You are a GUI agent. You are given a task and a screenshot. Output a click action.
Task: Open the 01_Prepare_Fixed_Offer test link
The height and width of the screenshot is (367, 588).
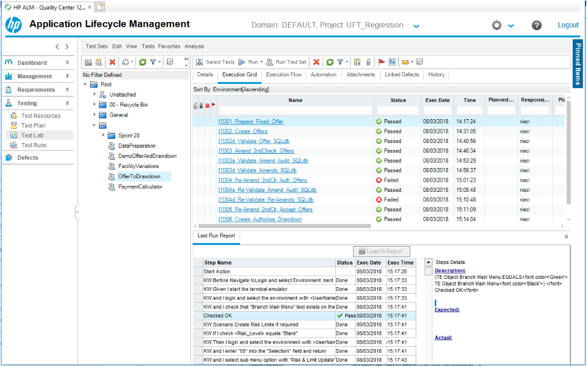250,122
